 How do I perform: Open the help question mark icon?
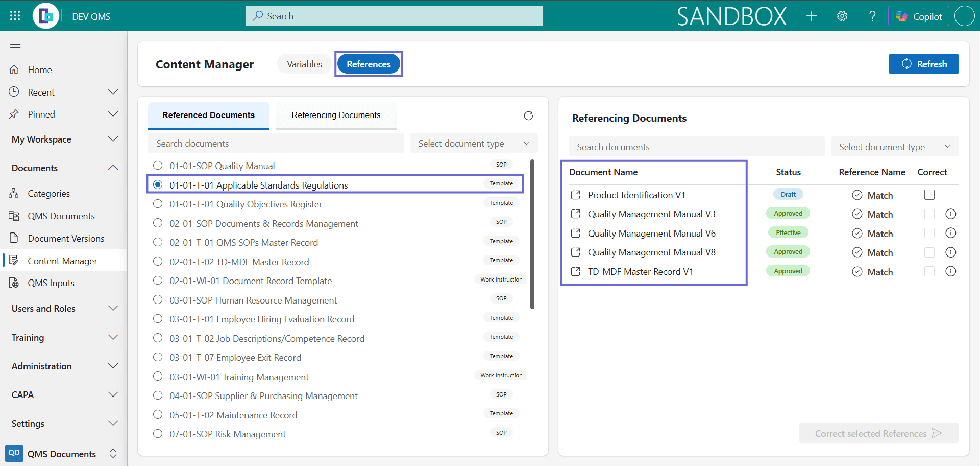click(x=873, y=16)
